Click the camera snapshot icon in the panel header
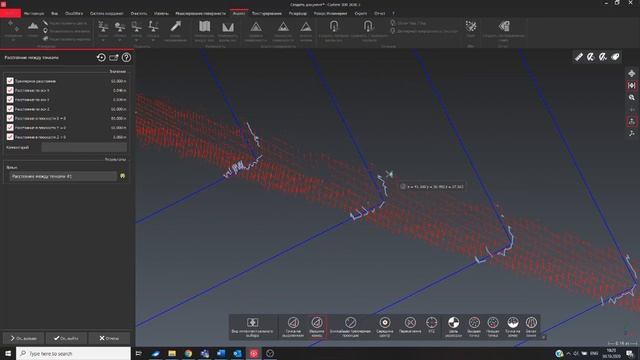Viewport: 640px width, 360px height. click(x=113, y=58)
